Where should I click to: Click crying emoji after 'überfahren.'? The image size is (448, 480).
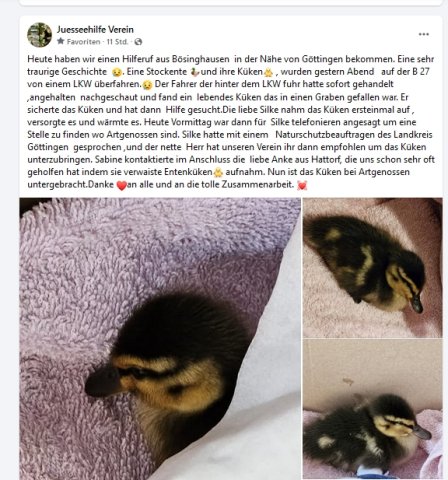148,85
